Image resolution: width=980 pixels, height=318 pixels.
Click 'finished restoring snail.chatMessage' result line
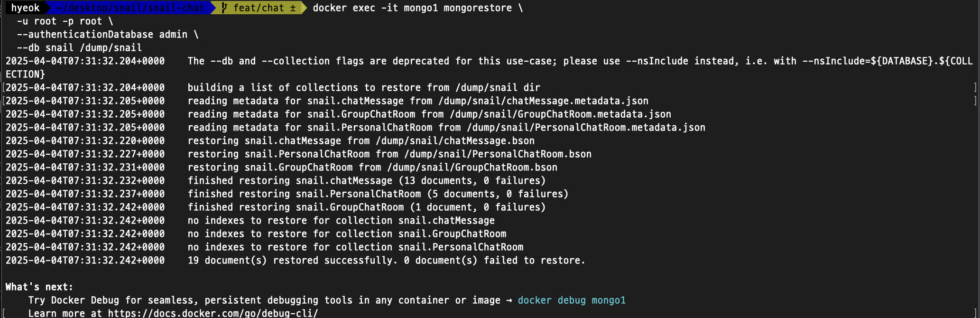click(366, 180)
